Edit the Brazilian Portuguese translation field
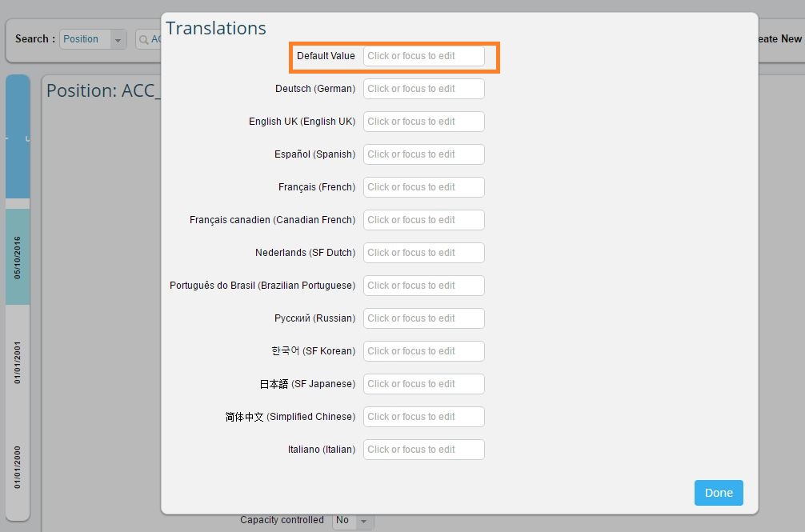The height and width of the screenshot is (532, 805). pyautogui.click(x=423, y=286)
